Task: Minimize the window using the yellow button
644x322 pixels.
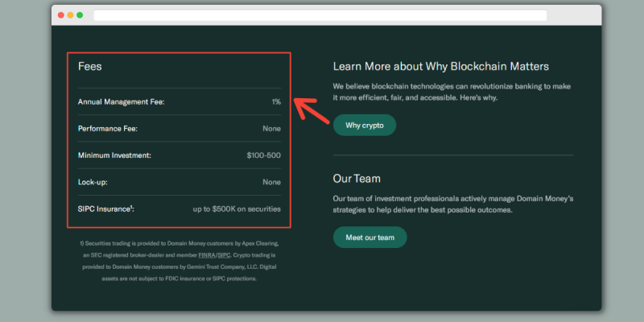Action: 70,15
